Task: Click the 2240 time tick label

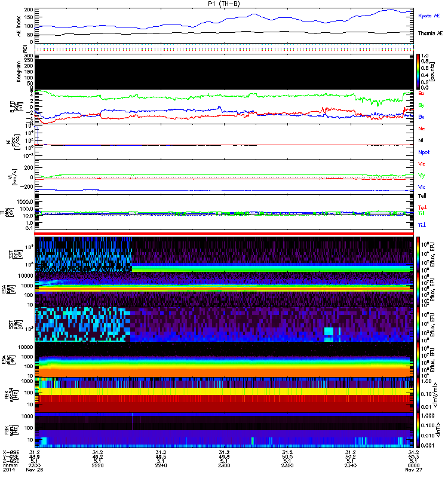Action: (x=161, y=465)
